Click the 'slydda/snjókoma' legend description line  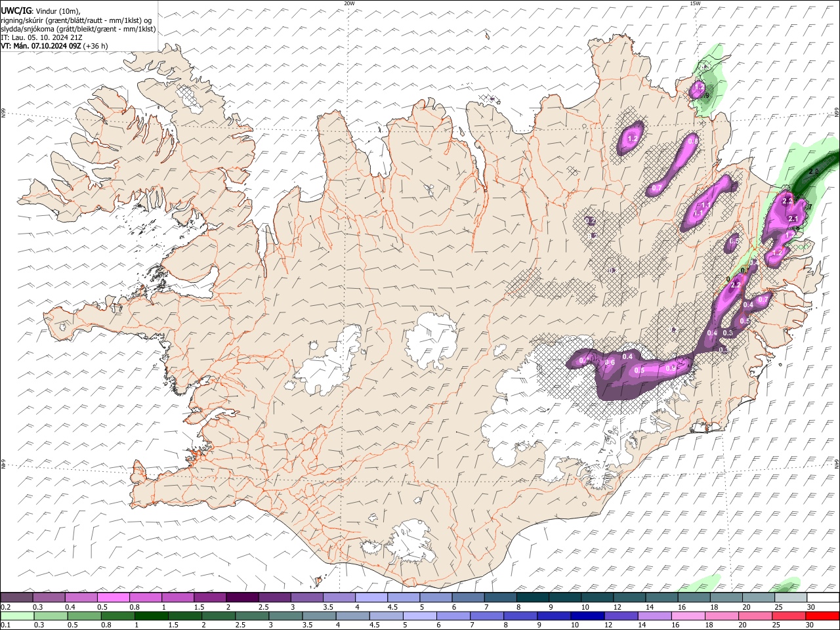tap(78, 29)
